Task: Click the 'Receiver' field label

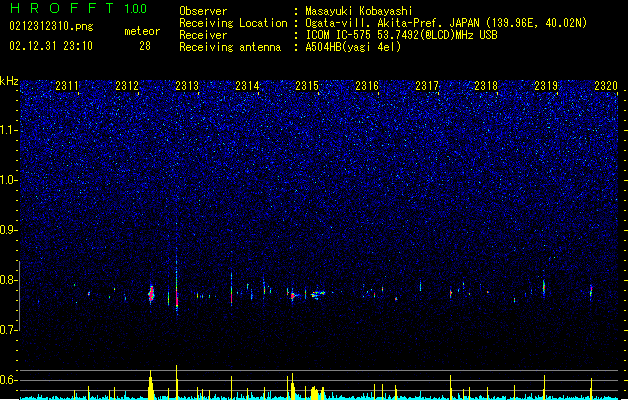Action: (x=203, y=35)
